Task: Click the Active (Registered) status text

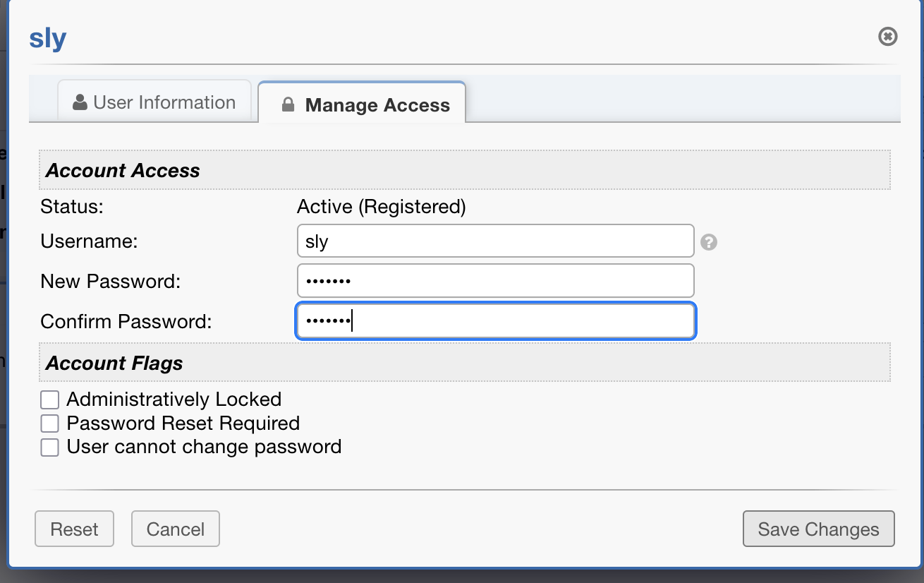Action: click(x=381, y=207)
